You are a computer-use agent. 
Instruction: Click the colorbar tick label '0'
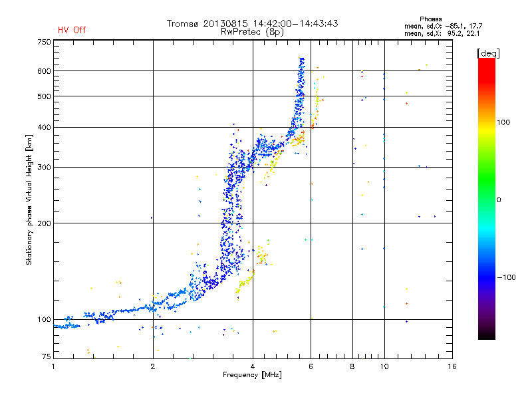(x=499, y=200)
